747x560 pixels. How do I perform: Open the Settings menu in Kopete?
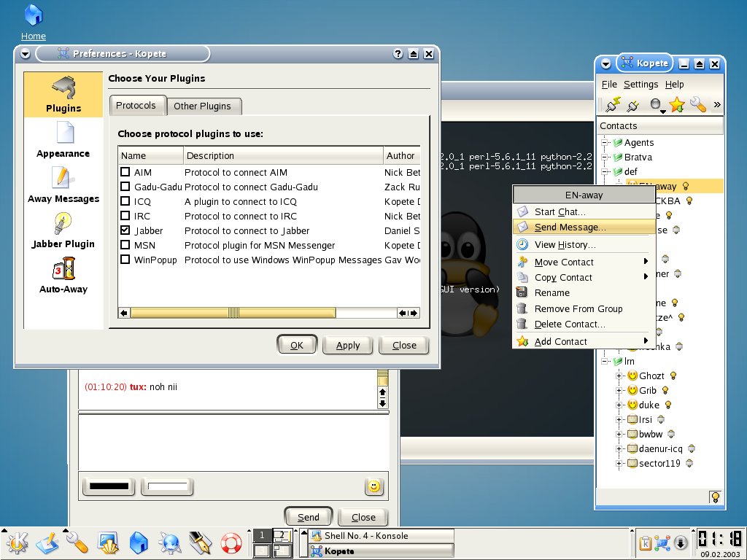point(640,85)
